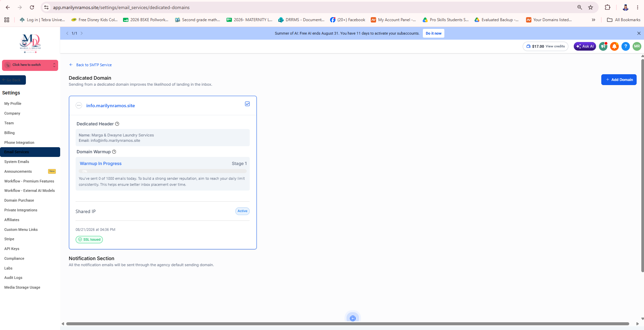The height and width of the screenshot is (330, 644).
Task: Open My Profile settings
Action: coord(13,104)
